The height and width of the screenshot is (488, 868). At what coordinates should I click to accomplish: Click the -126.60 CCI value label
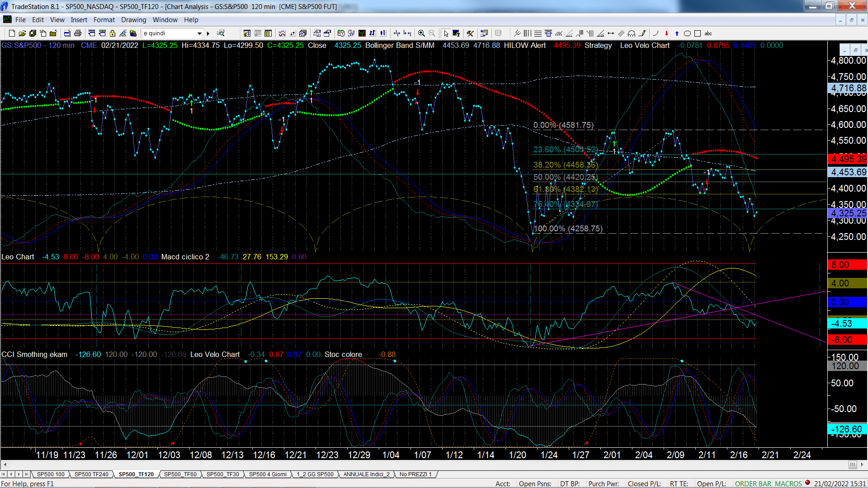(848, 429)
